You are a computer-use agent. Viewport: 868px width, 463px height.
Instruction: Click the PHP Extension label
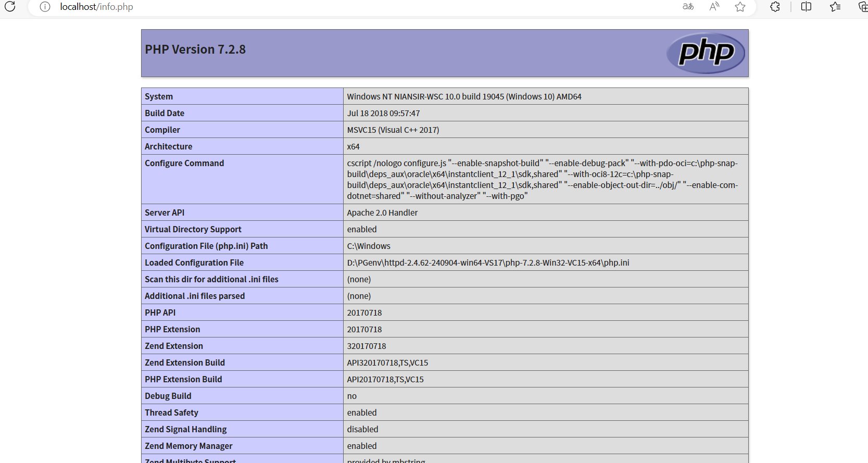172,329
